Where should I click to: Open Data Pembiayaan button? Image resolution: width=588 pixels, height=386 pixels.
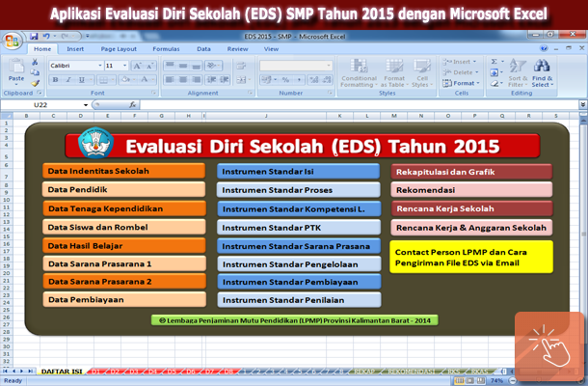[x=124, y=300]
